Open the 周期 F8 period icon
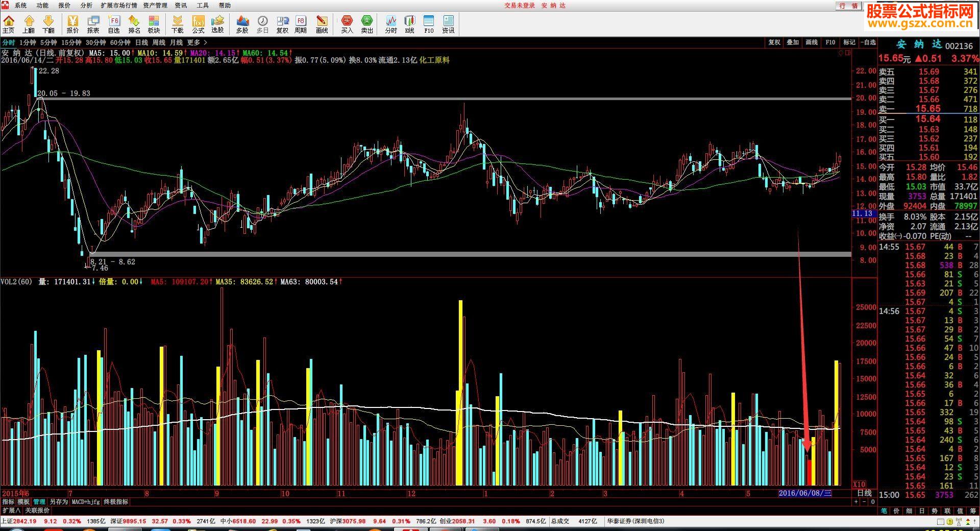The width and height of the screenshot is (980, 531). tap(301, 24)
